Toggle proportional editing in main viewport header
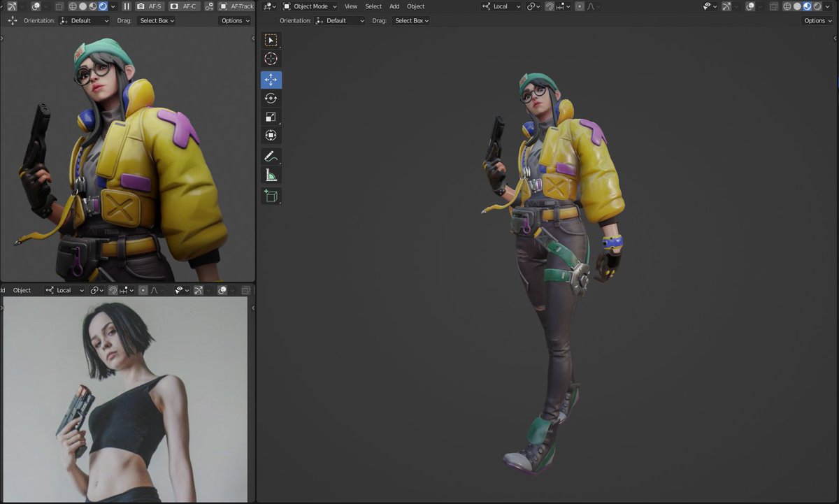This screenshot has height=504, width=839. click(x=580, y=6)
